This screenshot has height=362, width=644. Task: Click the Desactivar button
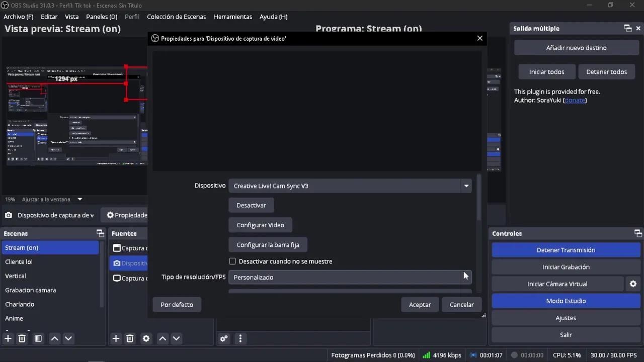251,205
